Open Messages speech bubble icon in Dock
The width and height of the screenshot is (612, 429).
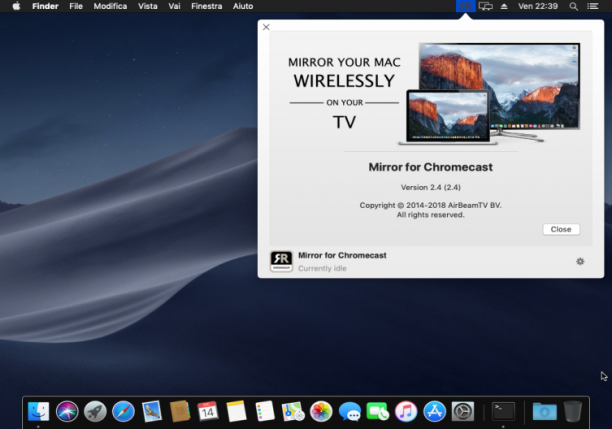click(349, 411)
